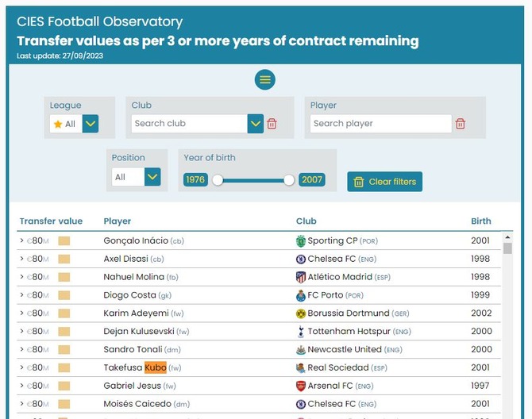This screenshot has width=532, height=419.
Task: Focus the Search player input field
Action: (x=380, y=124)
